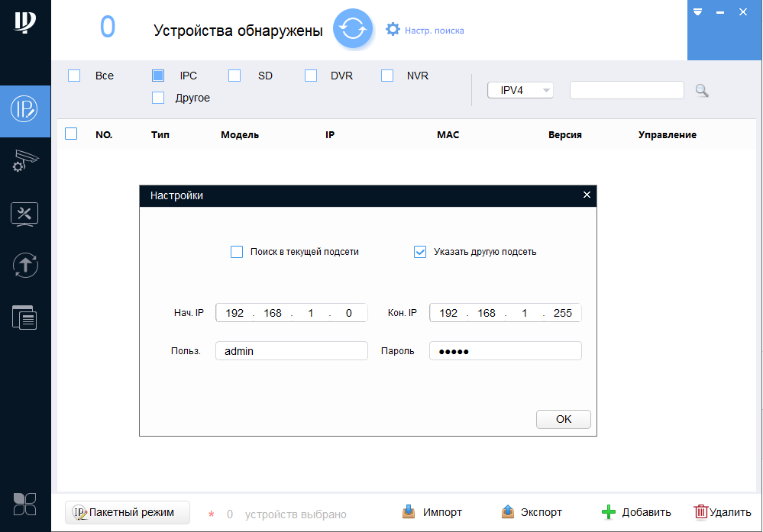Toggle the IPC device filter checkbox
The image size is (763, 532).
[x=158, y=76]
